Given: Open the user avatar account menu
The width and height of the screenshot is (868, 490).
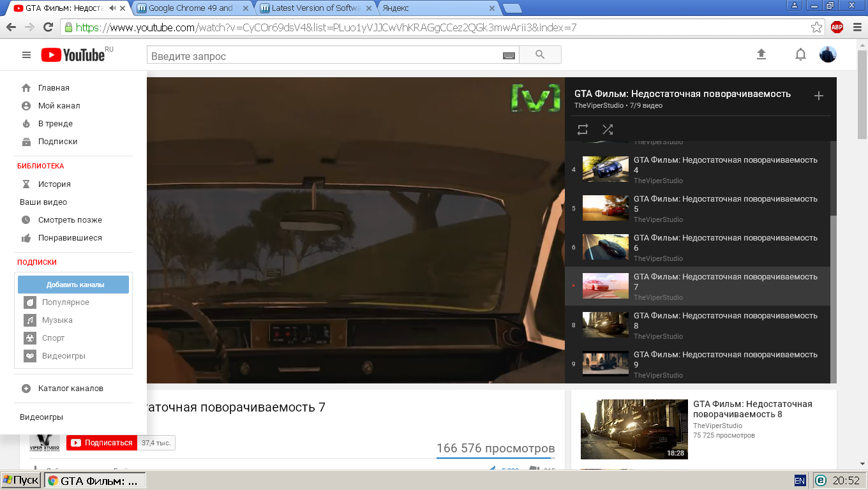Looking at the screenshot, I should [828, 55].
